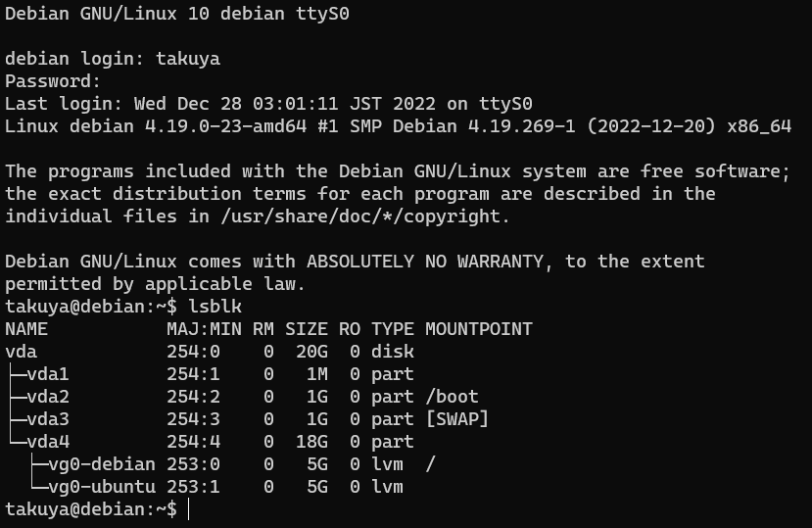Click the '20G' size value
The image size is (812, 528).
coord(311,352)
